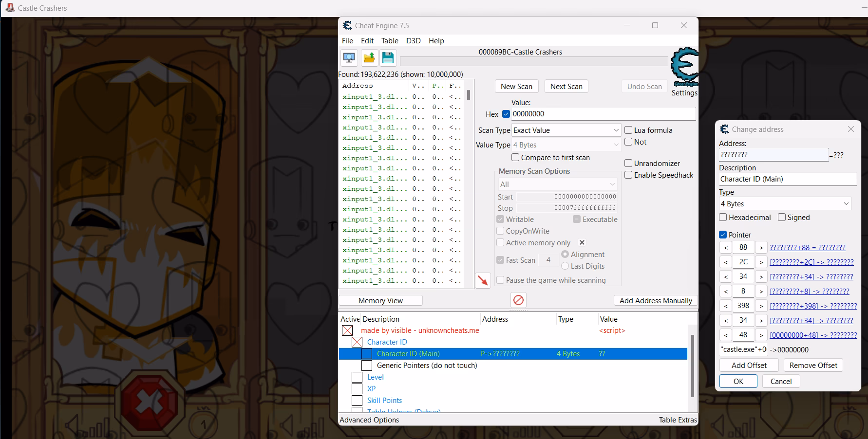Click Add Address Manually
Image resolution: width=868 pixels, height=439 pixels.
pyautogui.click(x=656, y=300)
